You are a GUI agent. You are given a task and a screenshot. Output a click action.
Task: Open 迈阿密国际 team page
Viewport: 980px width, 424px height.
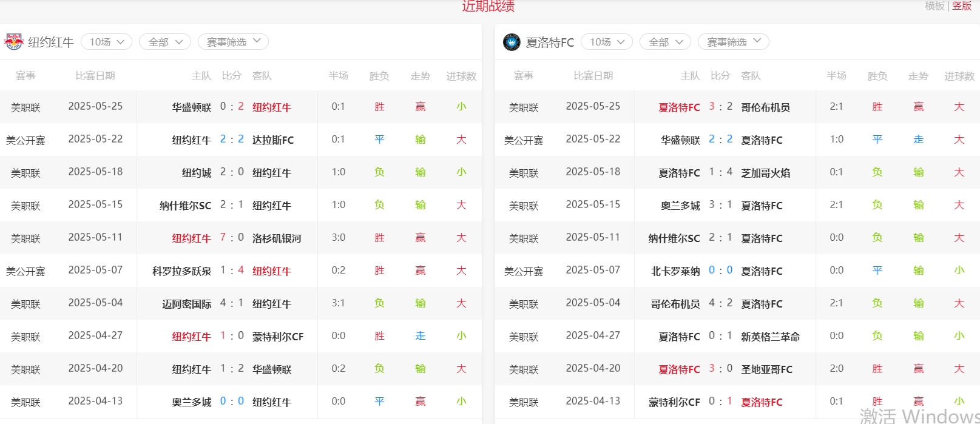[x=186, y=304]
